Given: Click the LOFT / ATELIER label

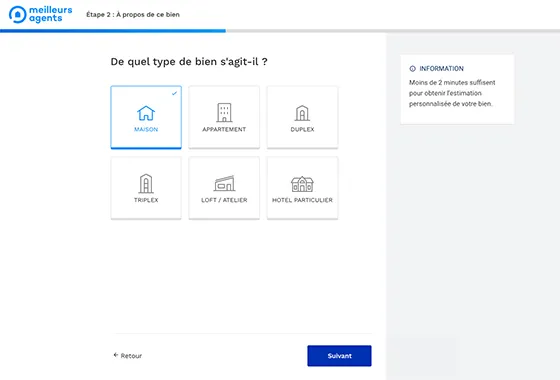Looking at the screenshot, I should click(224, 200).
